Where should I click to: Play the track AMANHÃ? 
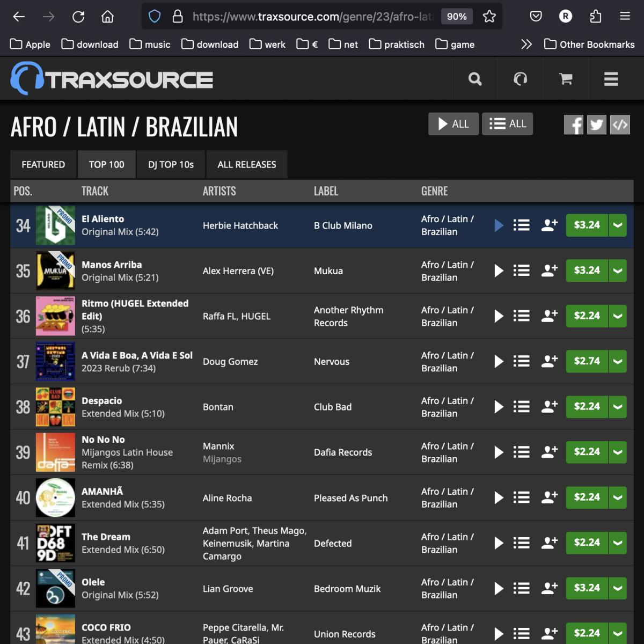[x=499, y=497]
